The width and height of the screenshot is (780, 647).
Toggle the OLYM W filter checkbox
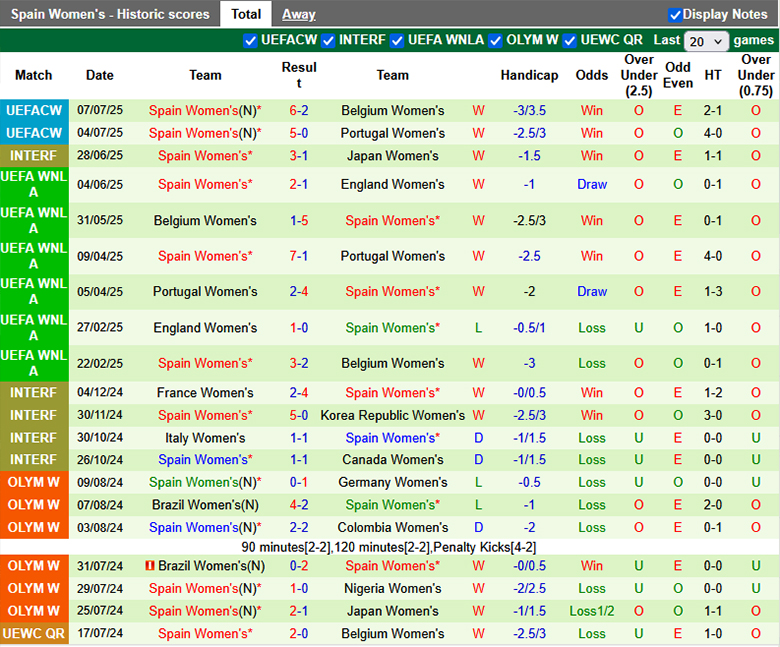tap(495, 40)
